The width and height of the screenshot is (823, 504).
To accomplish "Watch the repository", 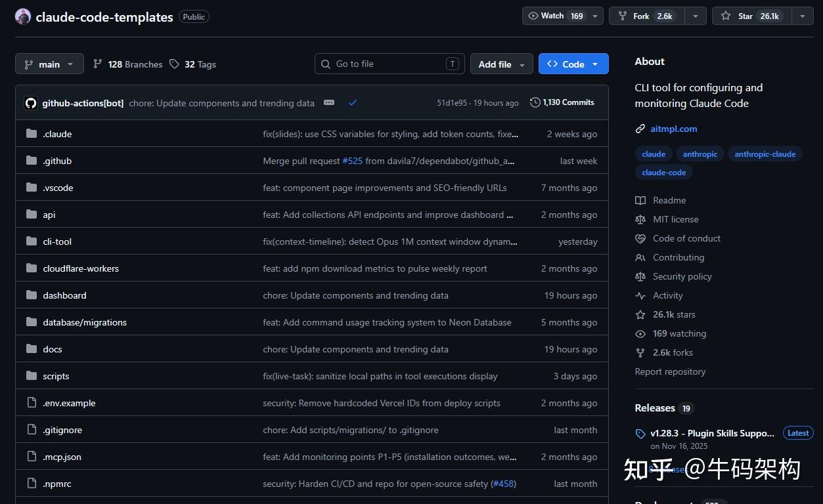I will pyautogui.click(x=556, y=16).
